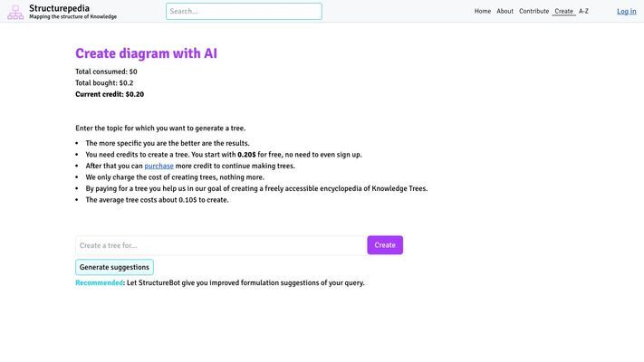Screen dimensions: 644x362
Task: Click the Generate suggestions button
Action: 115,267
